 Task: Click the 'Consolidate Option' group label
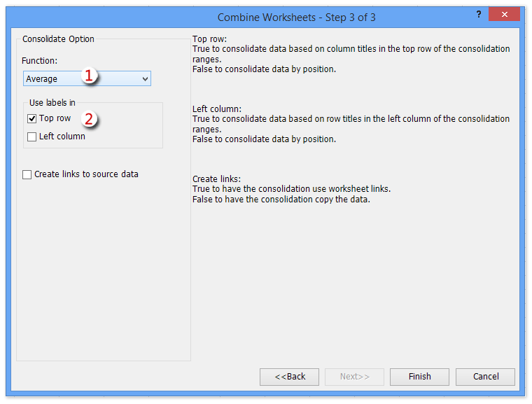58,39
